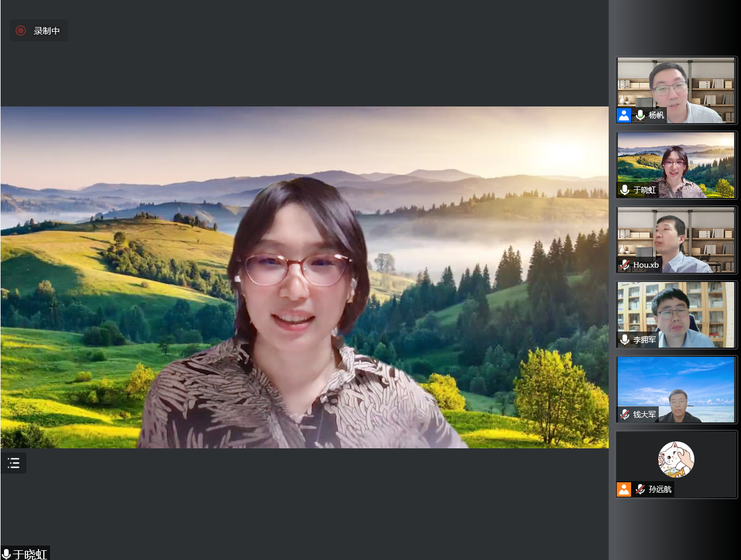Toggle the muted microphone for Hou.xb
The width and height of the screenshot is (741, 560).
(x=625, y=265)
